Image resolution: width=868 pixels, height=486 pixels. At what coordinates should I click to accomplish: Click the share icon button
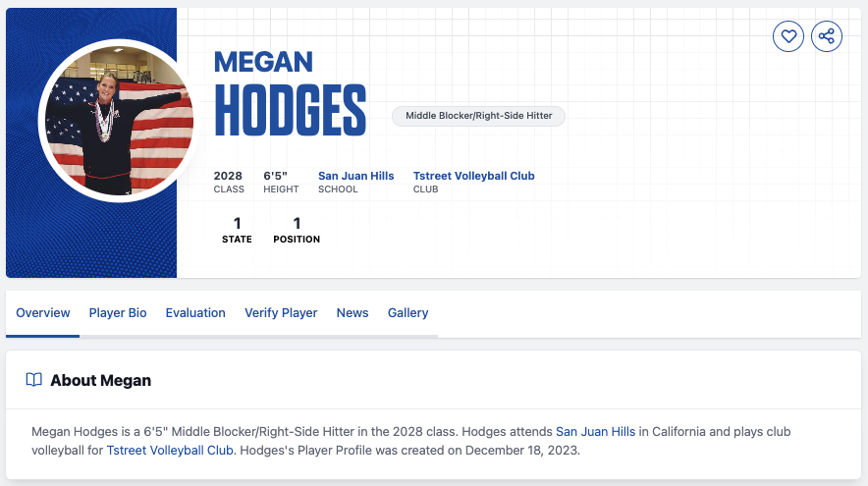pyautogui.click(x=827, y=37)
